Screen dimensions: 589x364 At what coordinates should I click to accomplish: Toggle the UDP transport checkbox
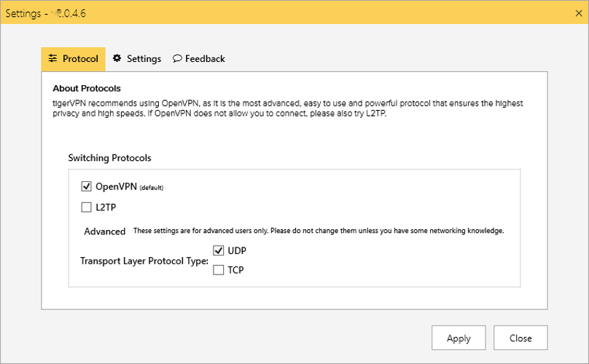pyautogui.click(x=218, y=250)
